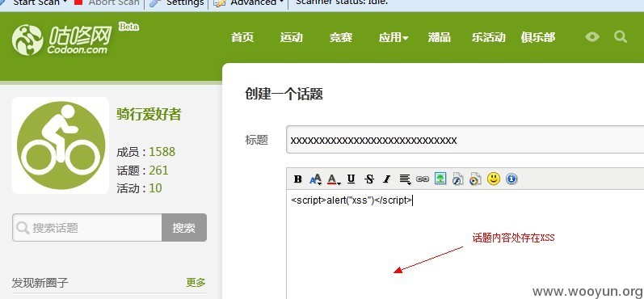Open the 骑行爱好者 group name link

(x=149, y=114)
